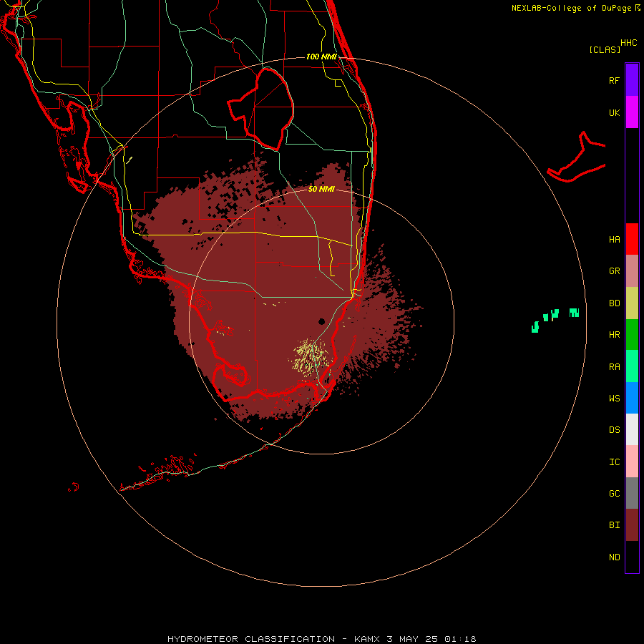Screen dimensions: 644x644
Task: Click the RF purple legend swatch
Action: tap(632, 80)
